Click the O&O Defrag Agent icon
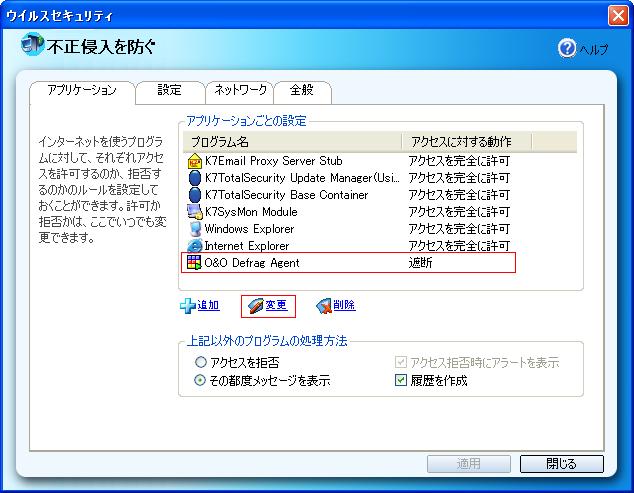The height and width of the screenshot is (493, 634). coord(194,263)
